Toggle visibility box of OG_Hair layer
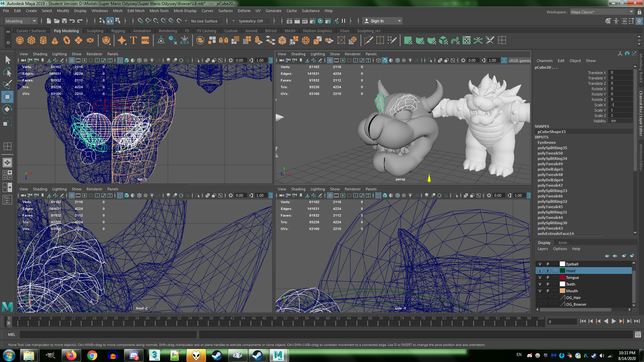The width and height of the screenshot is (644, 362). [x=540, y=298]
